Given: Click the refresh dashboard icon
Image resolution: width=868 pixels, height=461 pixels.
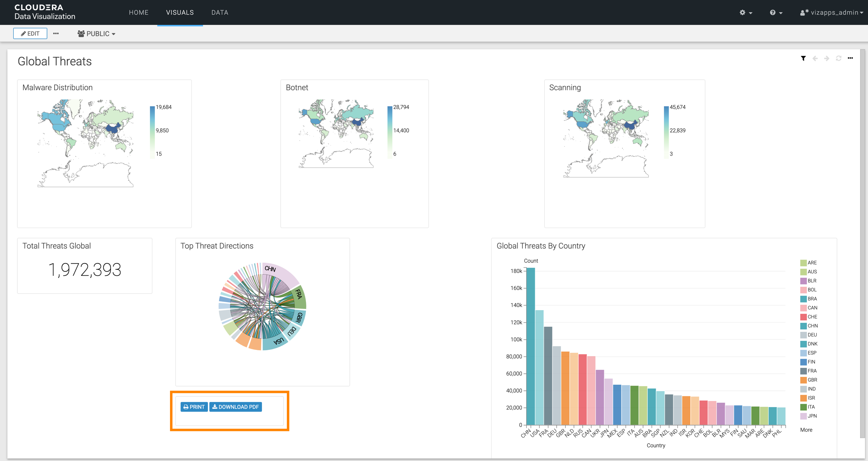Looking at the screenshot, I should (x=838, y=58).
